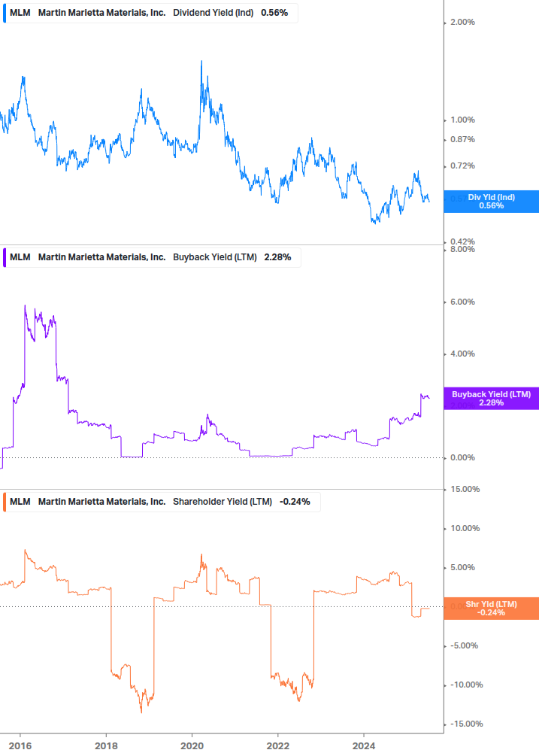Click the 2.00% tick in the dividend yield pane

coord(462,22)
